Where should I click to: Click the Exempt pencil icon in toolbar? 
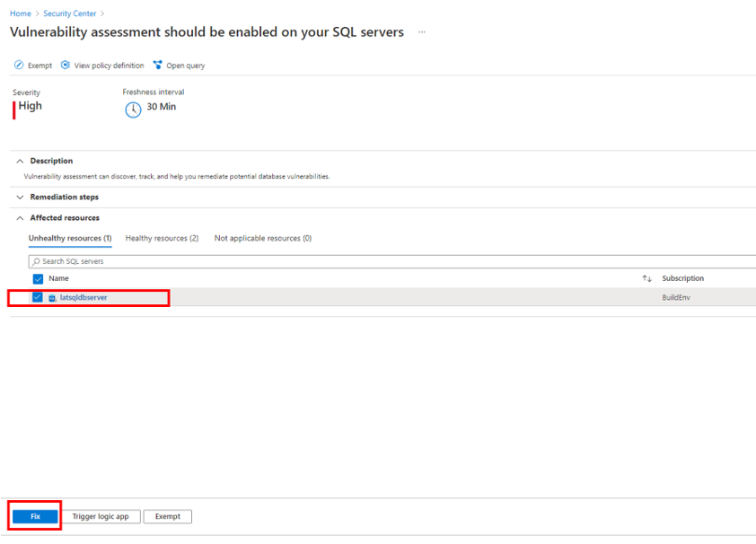click(x=19, y=65)
